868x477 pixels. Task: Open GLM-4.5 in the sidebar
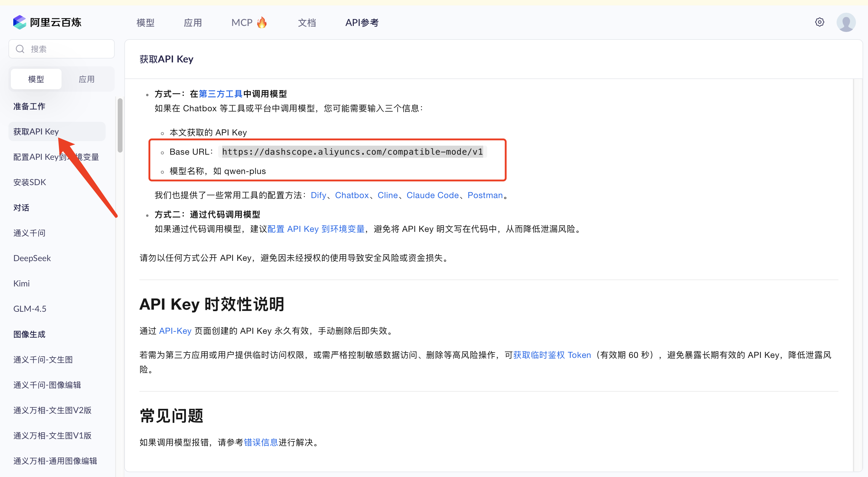tap(30, 309)
